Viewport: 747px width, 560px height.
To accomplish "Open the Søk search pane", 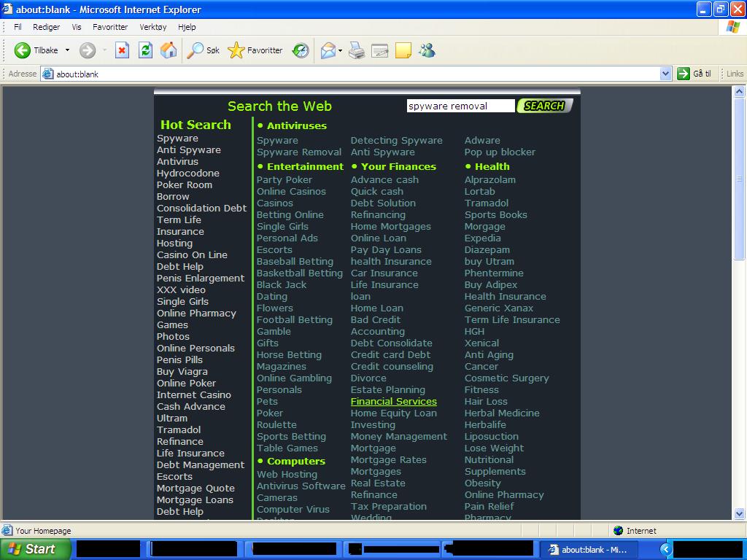I will pos(203,50).
